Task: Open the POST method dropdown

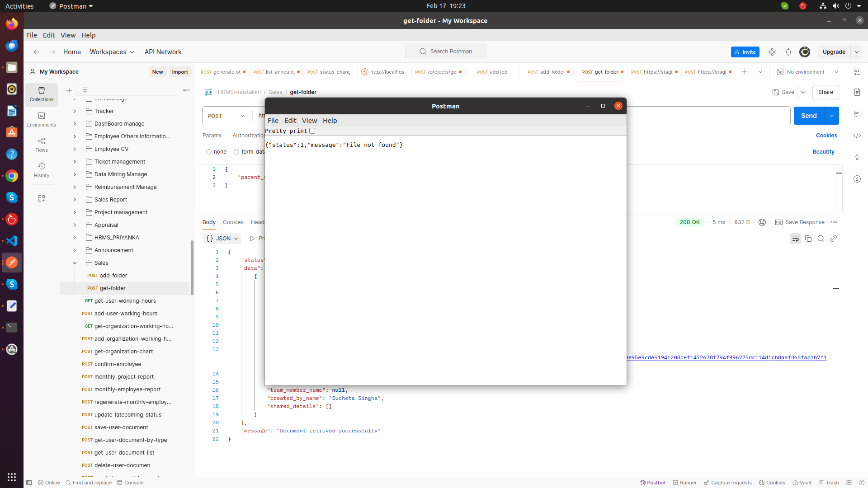Action: [226, 116]
